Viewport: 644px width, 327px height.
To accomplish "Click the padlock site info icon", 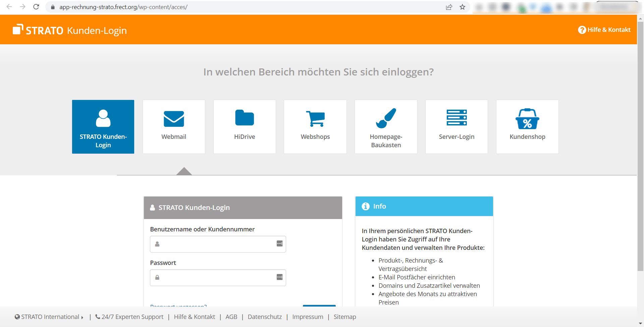I will click(53, 7).
